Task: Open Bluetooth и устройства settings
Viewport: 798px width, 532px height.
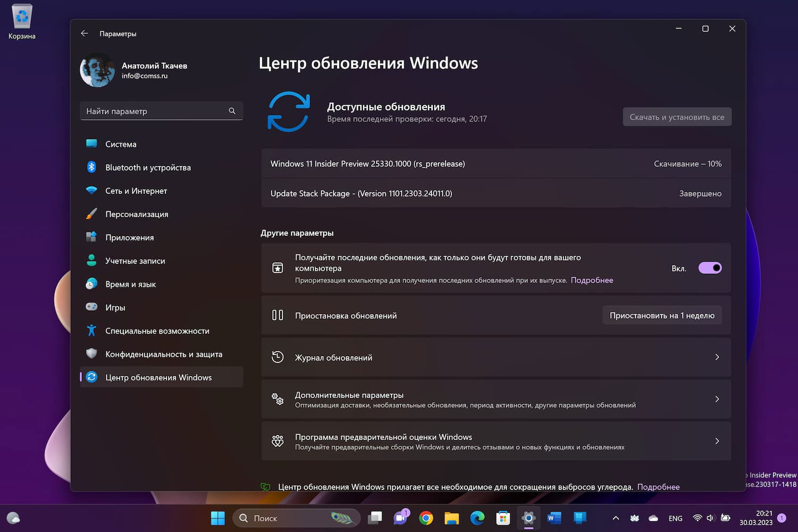Action: (x=148, y=167)
